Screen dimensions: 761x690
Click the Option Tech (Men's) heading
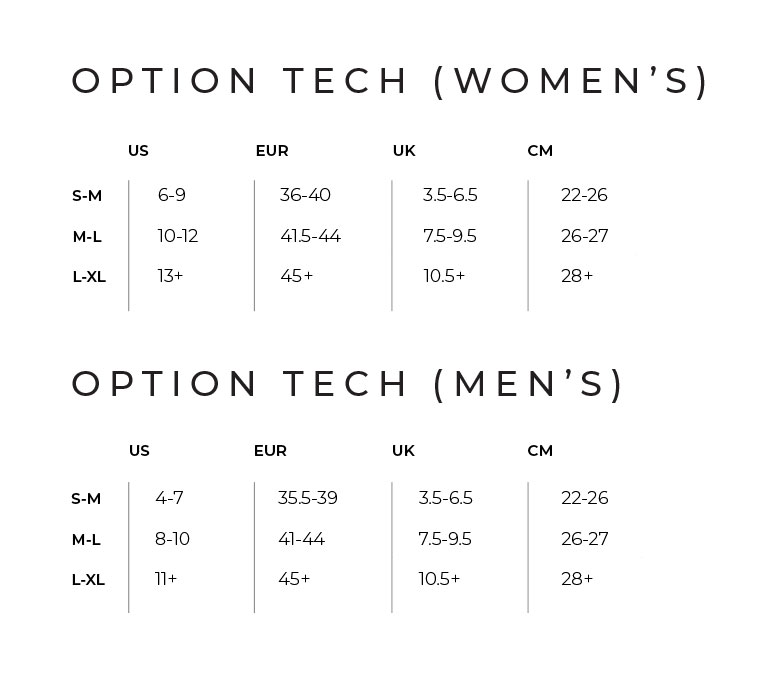347,385
